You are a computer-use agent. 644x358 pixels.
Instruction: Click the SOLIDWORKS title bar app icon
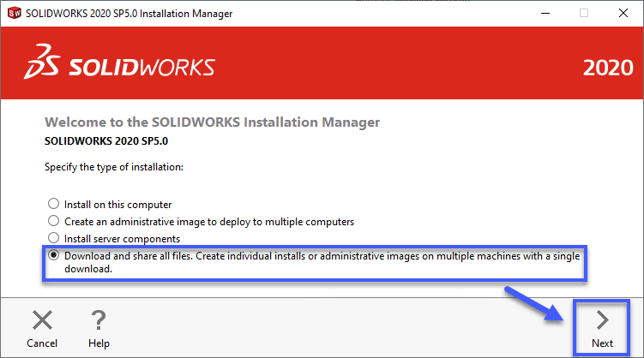[x=15, y=13]
